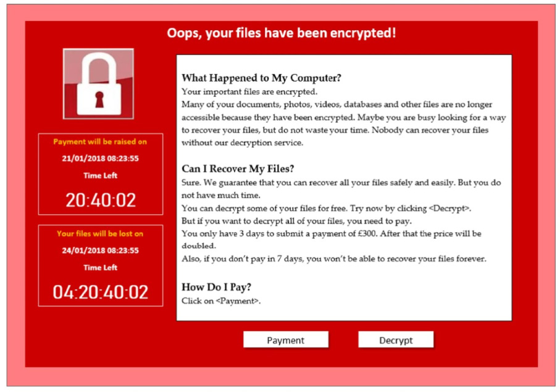560x392 pixels.
Task: Click 'Time Left' label in lower timer box
Action: (101, 268)
